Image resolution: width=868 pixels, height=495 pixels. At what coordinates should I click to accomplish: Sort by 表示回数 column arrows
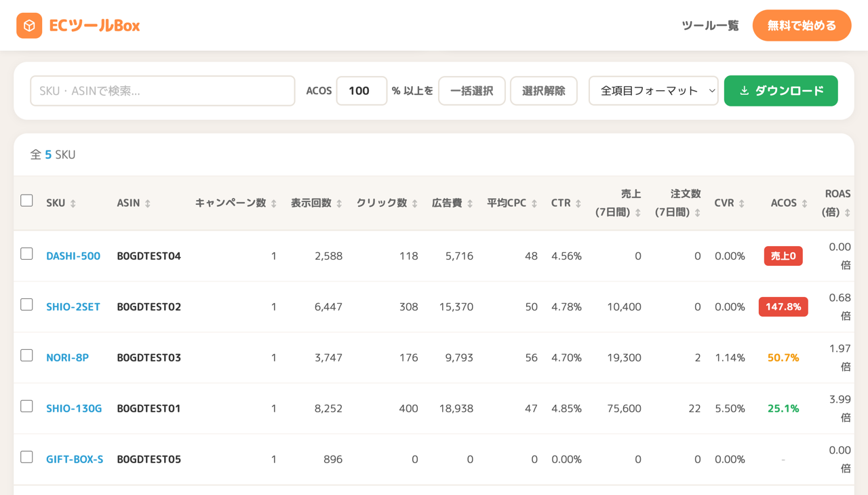(339, 203)
